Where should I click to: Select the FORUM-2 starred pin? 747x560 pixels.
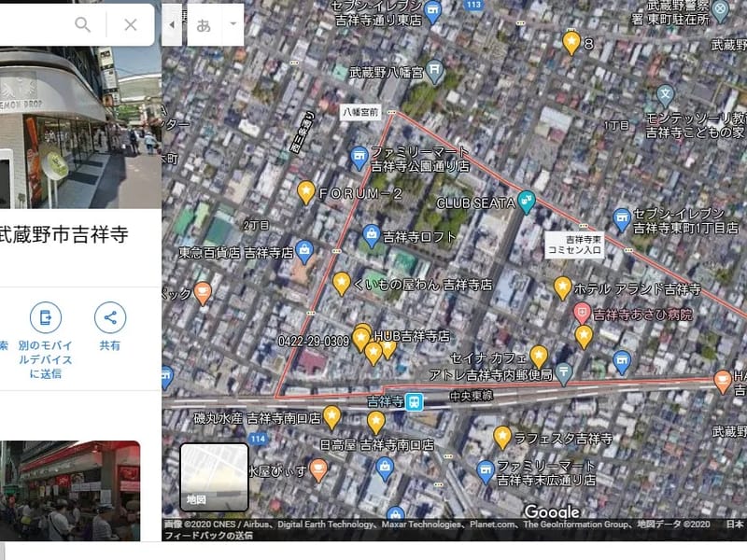306,192
